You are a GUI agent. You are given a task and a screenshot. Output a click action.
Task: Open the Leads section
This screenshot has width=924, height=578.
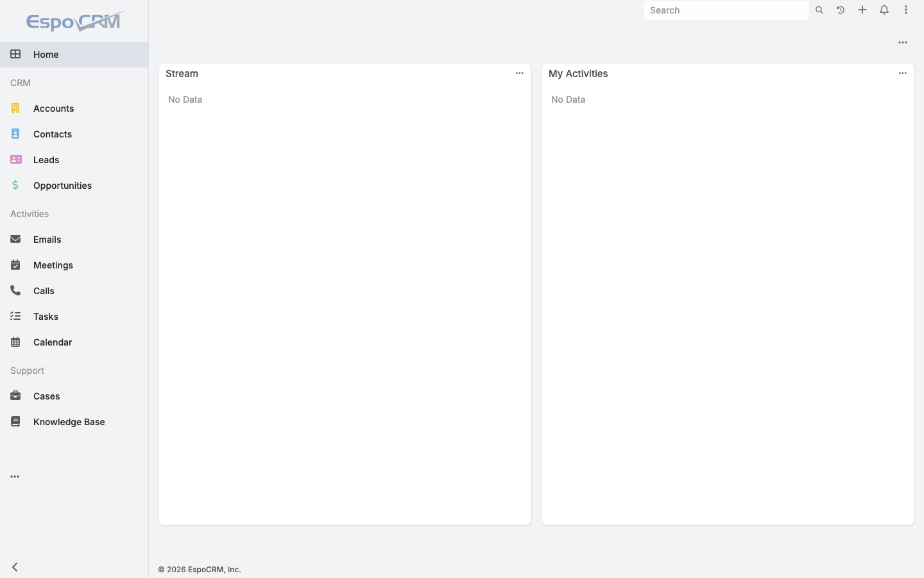tap(74, 160)
